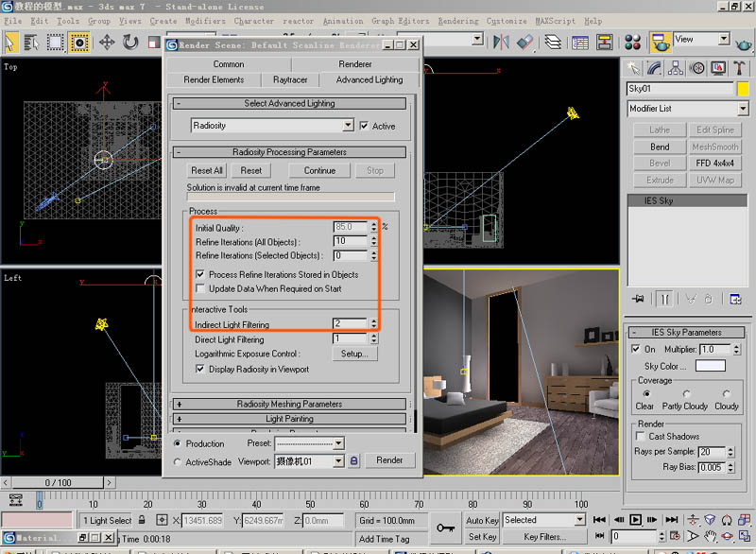Click the lock viewport icon
Image resolution: width=756 pixels, height=554 pixels.
coord(353,460)
